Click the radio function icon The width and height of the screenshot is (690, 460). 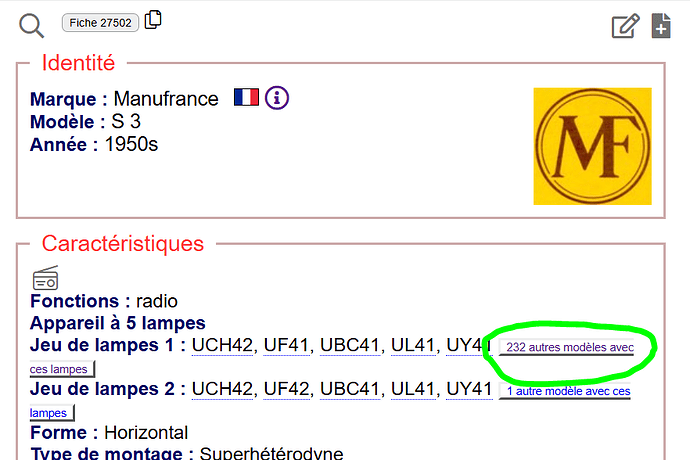[x=45, y=277]
